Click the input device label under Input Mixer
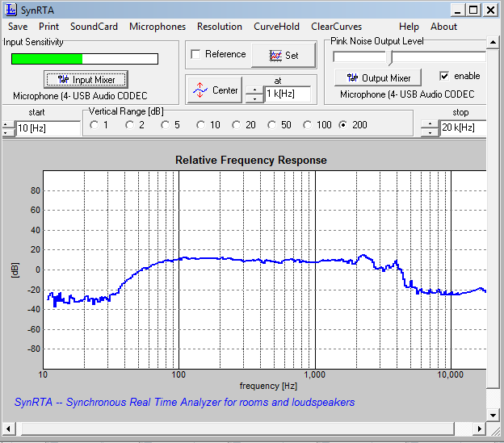Screen dimensions: 504x443 [80, 96]
